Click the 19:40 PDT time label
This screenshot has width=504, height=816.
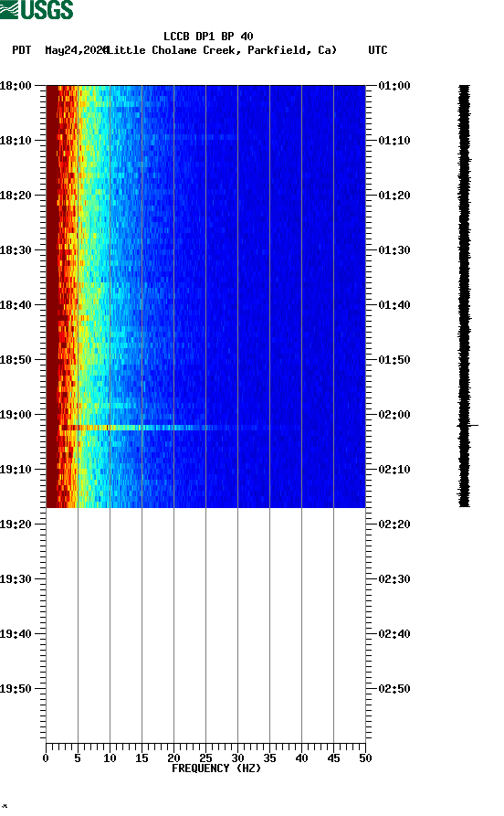point(16,634)
